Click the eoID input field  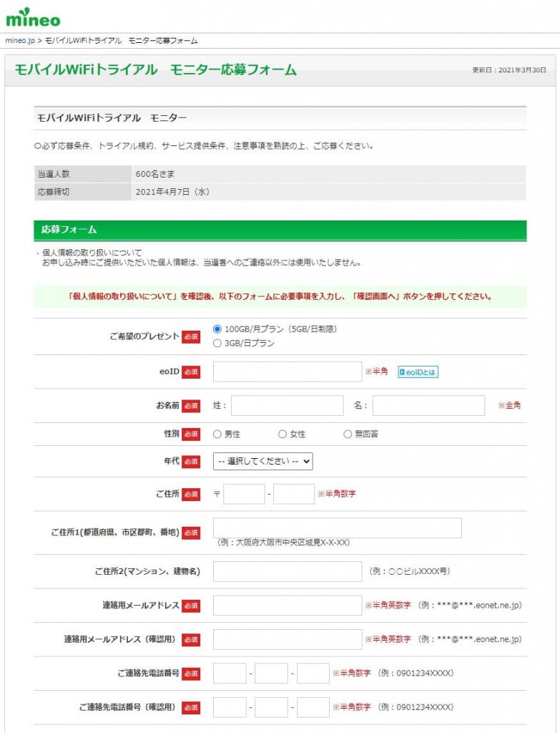pyautogui.click(x=288, y=372)
